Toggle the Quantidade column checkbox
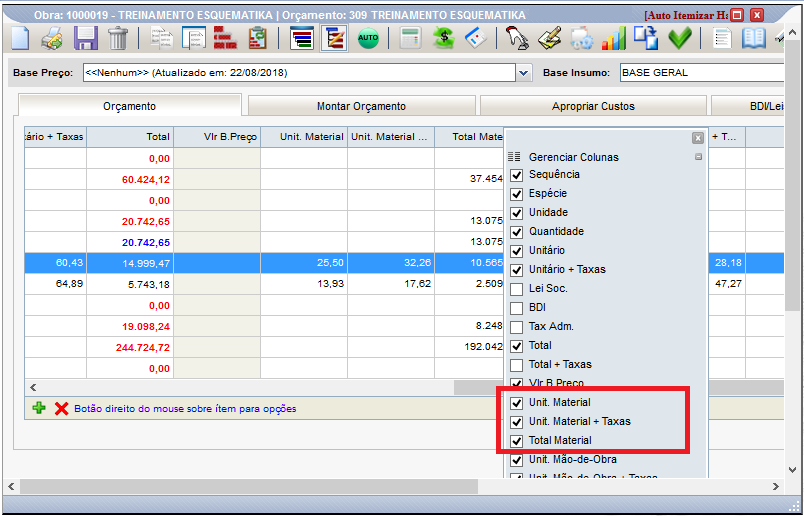Image resolution: width=804 pixels, height=516 pixels. pos(517,232)
